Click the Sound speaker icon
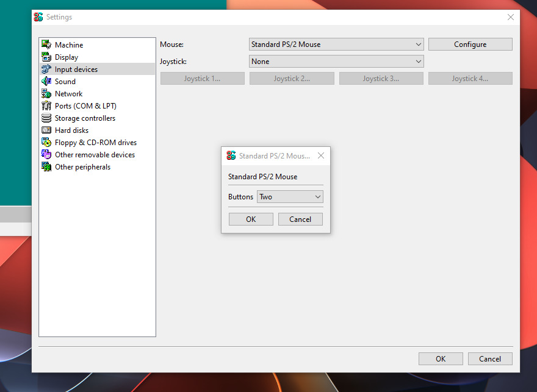Image resolution: width=537 pixels, height=392 pixels. coord(46,81)
